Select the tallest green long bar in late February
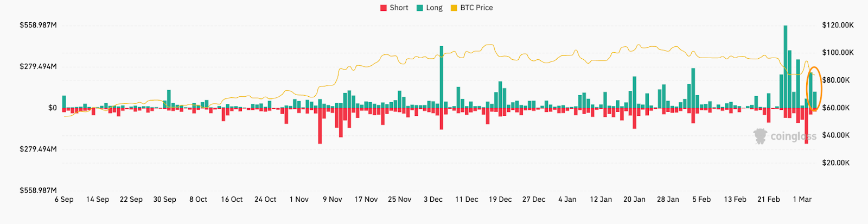Viewport: 868px width, 224px height. 785,65
